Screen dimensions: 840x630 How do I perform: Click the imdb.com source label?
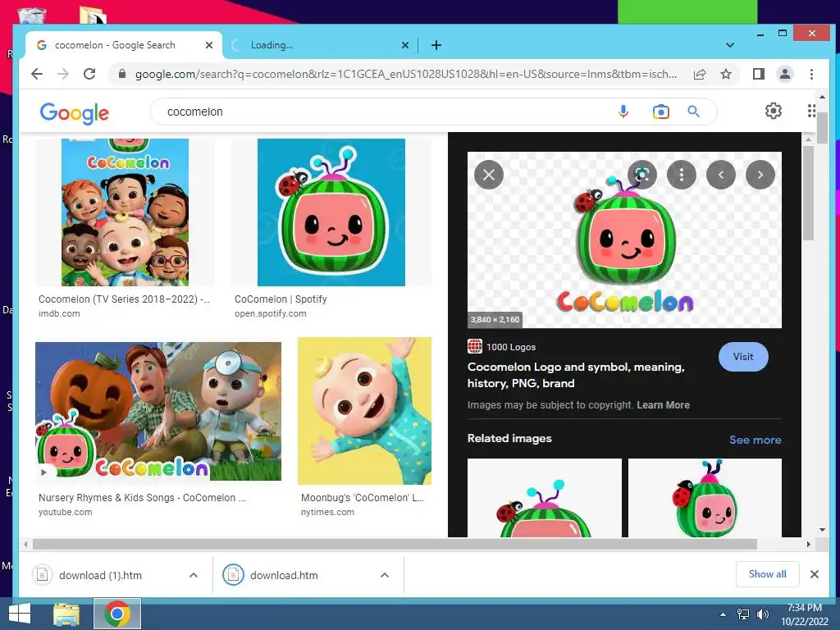coord(59,313)
